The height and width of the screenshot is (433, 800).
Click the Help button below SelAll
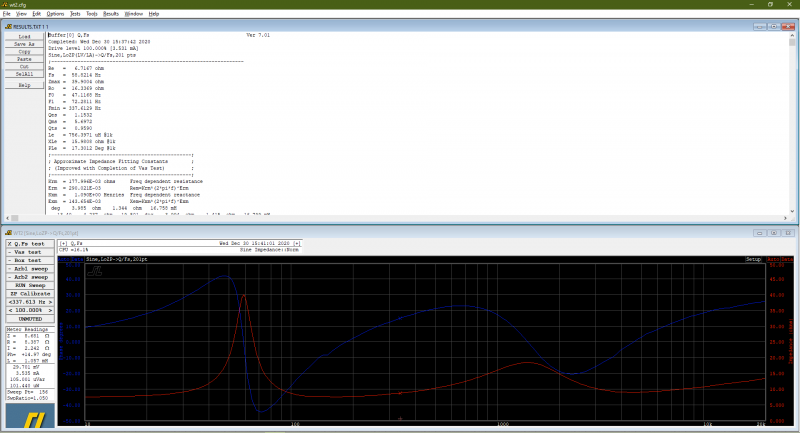tap(24, 85)
